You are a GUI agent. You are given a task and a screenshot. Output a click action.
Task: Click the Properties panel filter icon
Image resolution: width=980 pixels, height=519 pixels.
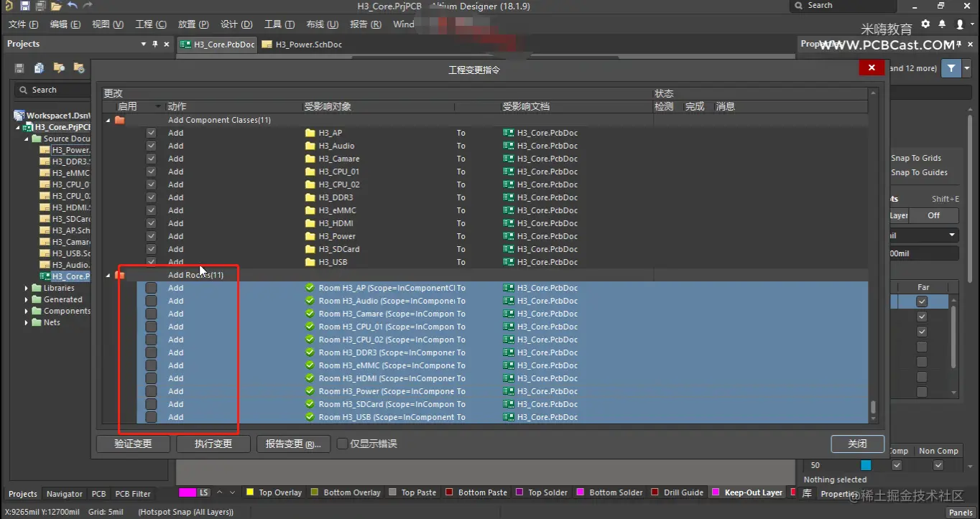(951, 68)
